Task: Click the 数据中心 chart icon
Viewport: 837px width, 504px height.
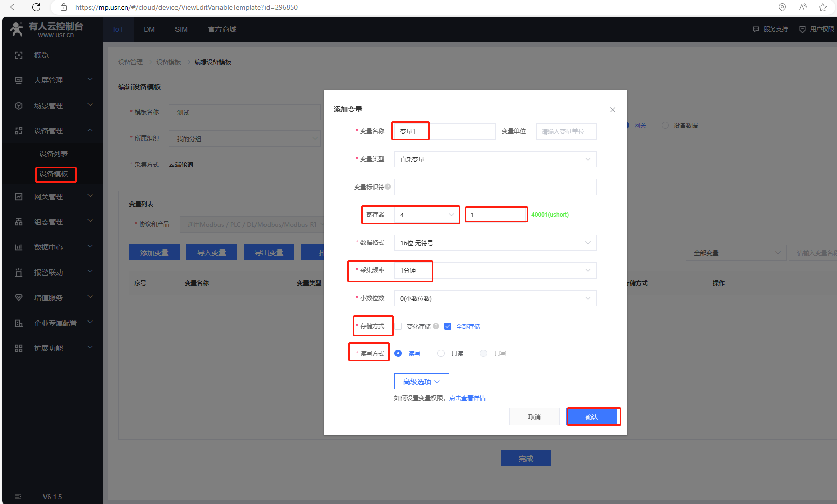Action: click(x=19, y=247)
